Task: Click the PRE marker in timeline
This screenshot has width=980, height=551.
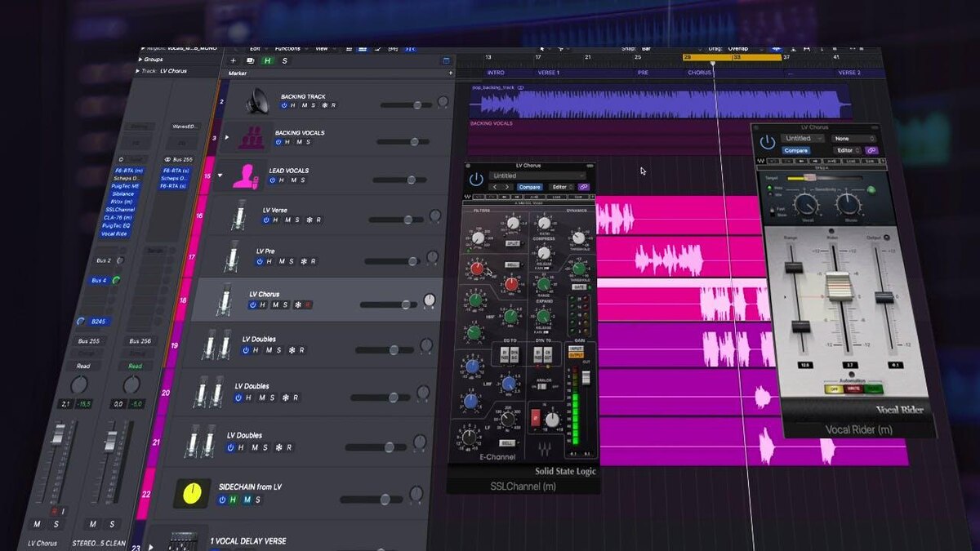Action: click(x=643, y=73)
